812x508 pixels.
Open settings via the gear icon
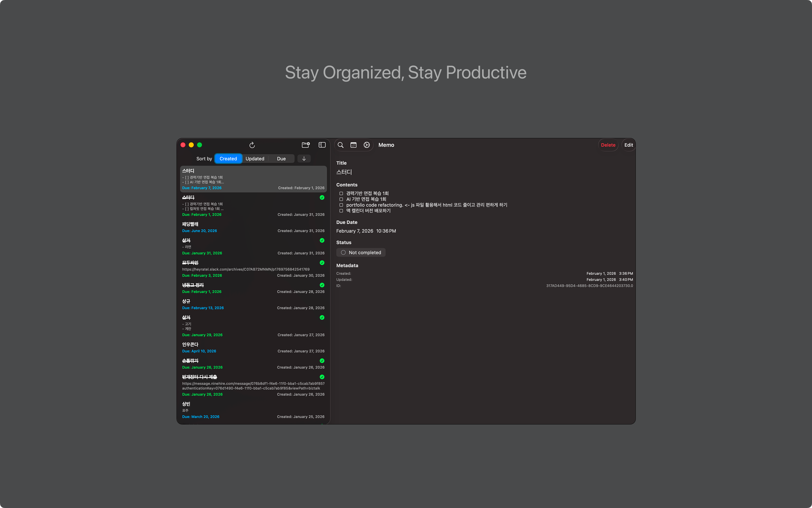(x=367, y=145)
